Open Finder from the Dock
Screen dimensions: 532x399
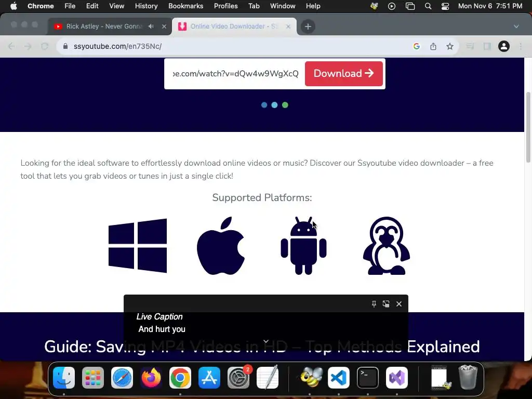coord(64,378)
